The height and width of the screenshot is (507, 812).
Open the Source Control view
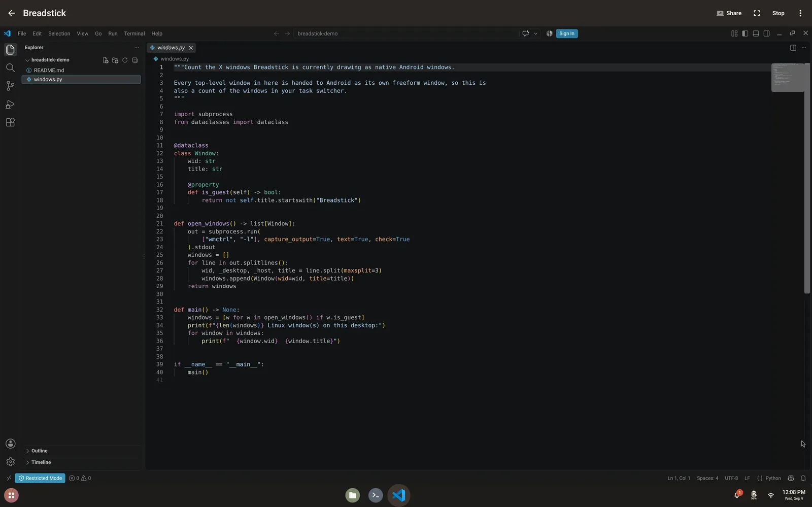point(10,86)
